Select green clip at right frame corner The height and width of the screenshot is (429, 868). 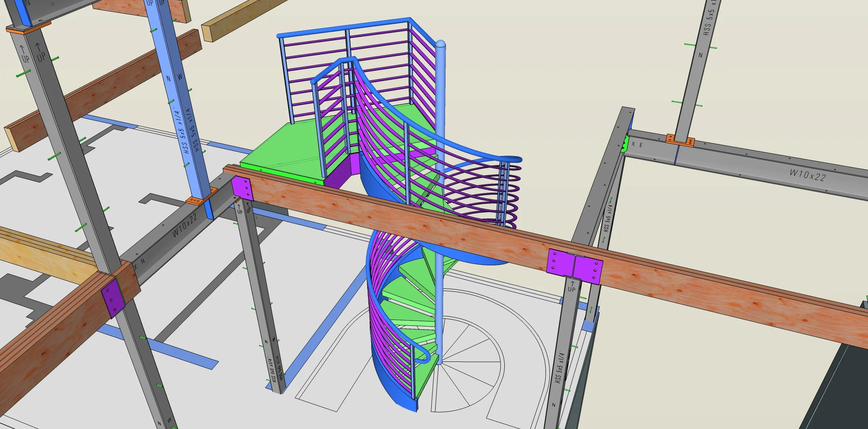(624, 144)
